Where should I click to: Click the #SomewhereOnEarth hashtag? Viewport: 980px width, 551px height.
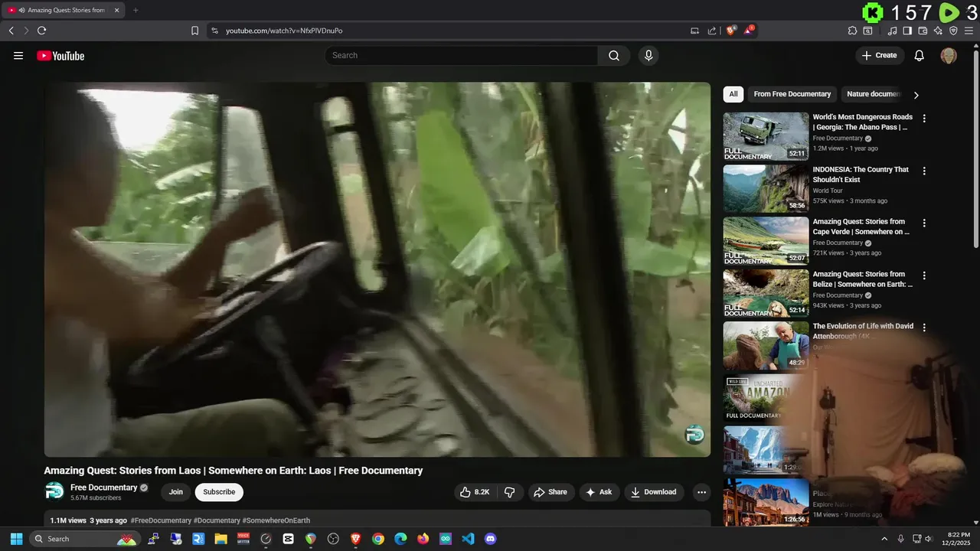click(276, 520)
